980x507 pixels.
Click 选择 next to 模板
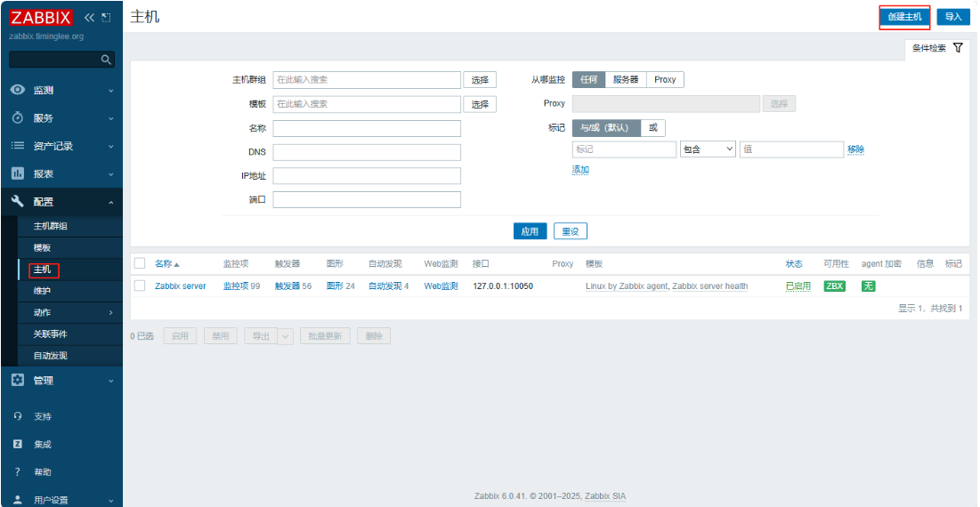click(480, 104)
